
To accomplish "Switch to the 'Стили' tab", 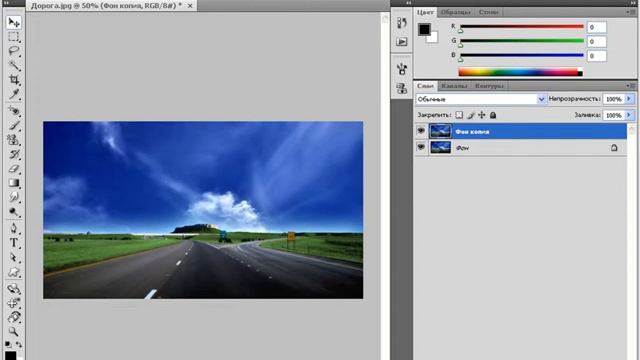I will pyautogui.click(x=488, y=12).
